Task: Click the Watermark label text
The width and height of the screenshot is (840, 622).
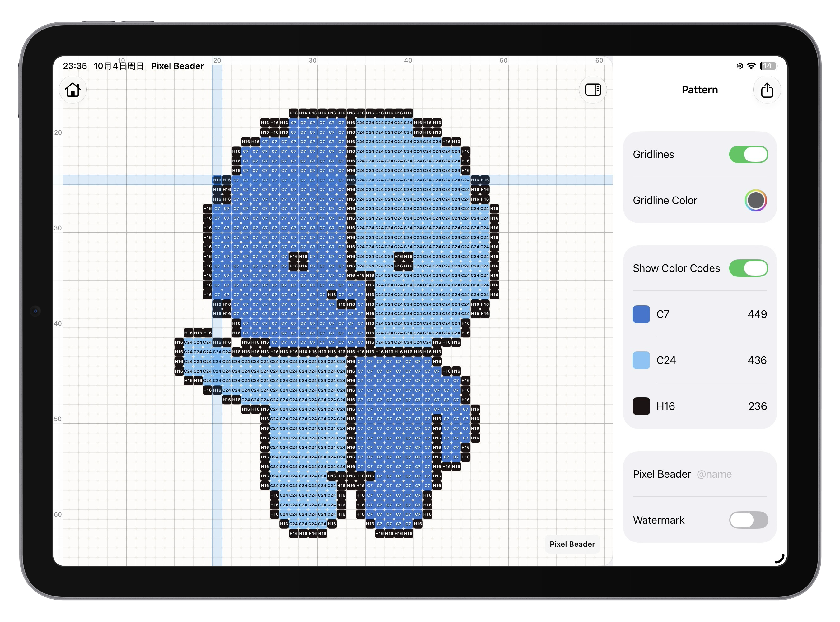Action: (658, 520)
